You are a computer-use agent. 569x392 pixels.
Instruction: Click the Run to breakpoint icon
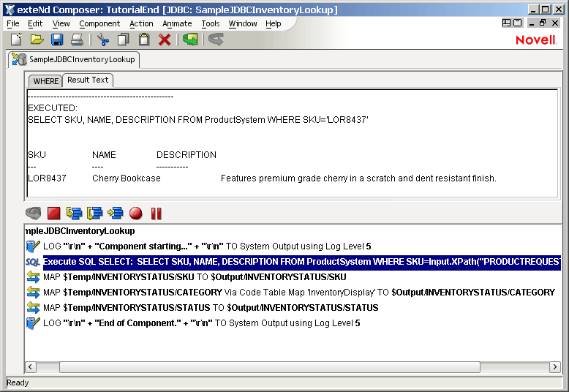[116, 214]
